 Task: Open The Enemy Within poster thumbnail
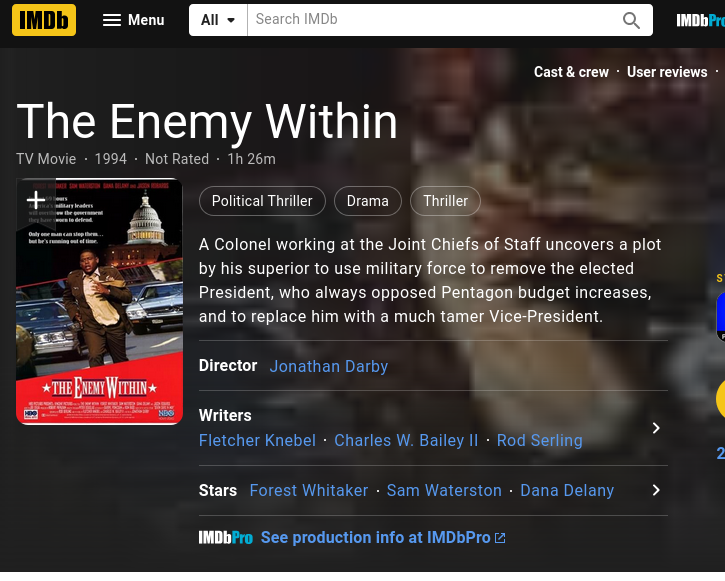[x=99, y=301]
